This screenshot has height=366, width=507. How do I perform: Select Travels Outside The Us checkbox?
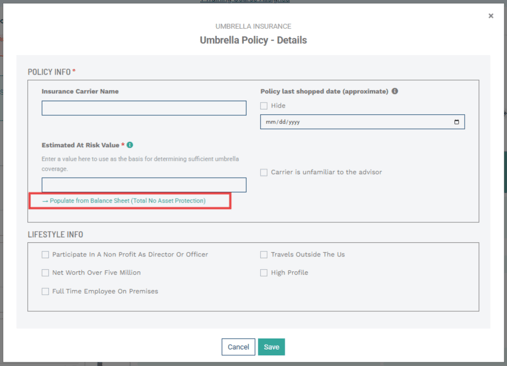point(264,255)
